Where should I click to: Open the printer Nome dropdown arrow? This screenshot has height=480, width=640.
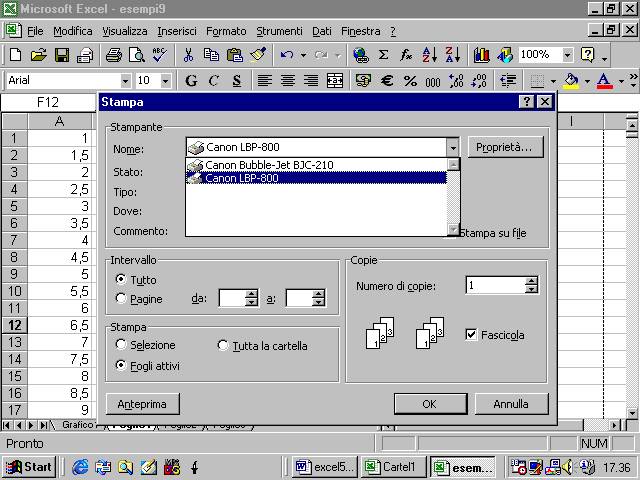pyautogui.click(x=453, y=147)
